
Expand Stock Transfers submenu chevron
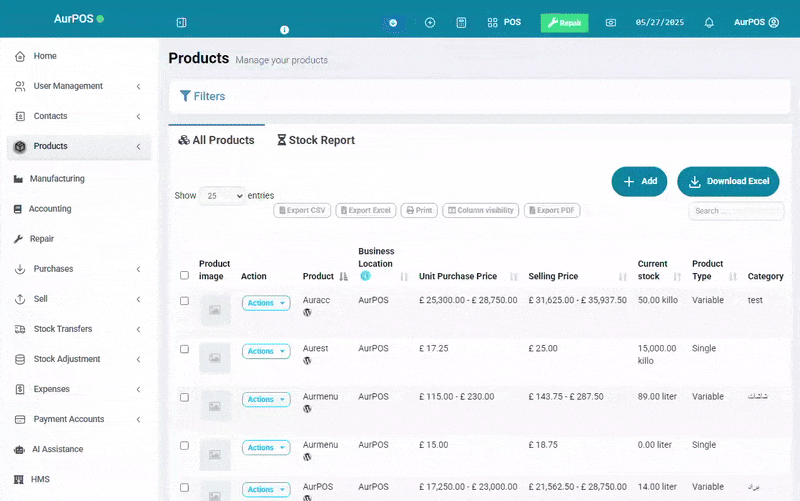[138, 330]
